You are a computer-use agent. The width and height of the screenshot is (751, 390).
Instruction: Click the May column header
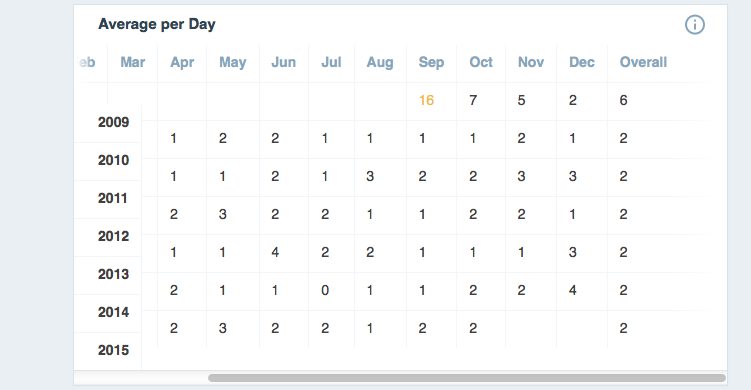click(233, 62)
